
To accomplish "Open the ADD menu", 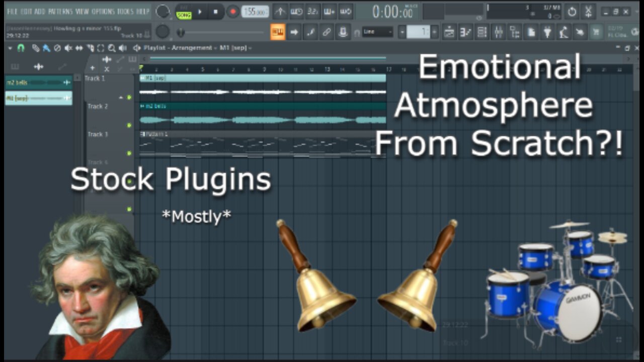I will (x=39, y=11).
